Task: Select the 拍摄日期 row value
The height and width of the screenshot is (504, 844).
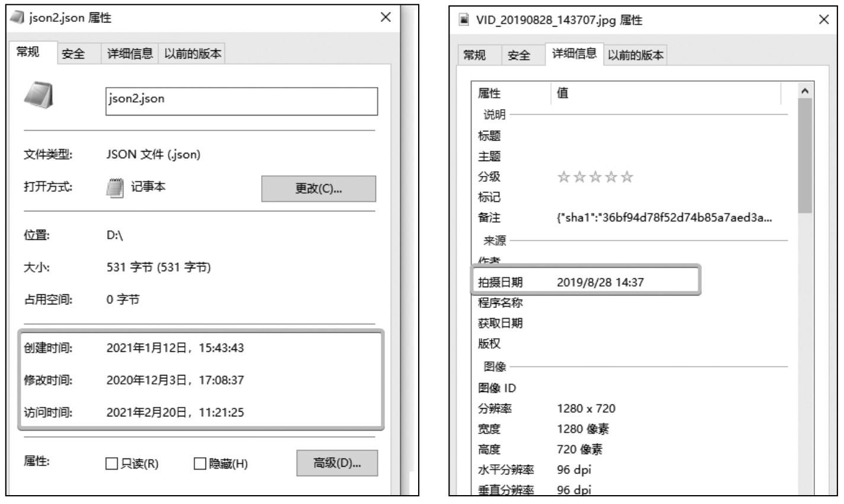Action: click(x=599, y=283)
